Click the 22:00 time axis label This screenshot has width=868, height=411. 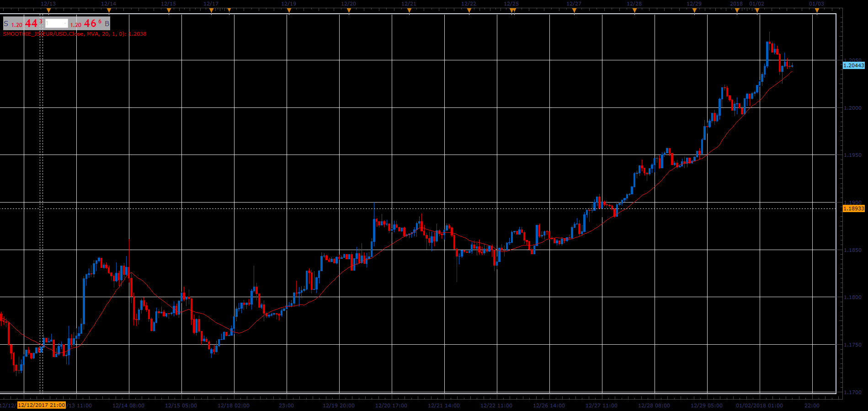pyautogui.click(x=812, y=406)
